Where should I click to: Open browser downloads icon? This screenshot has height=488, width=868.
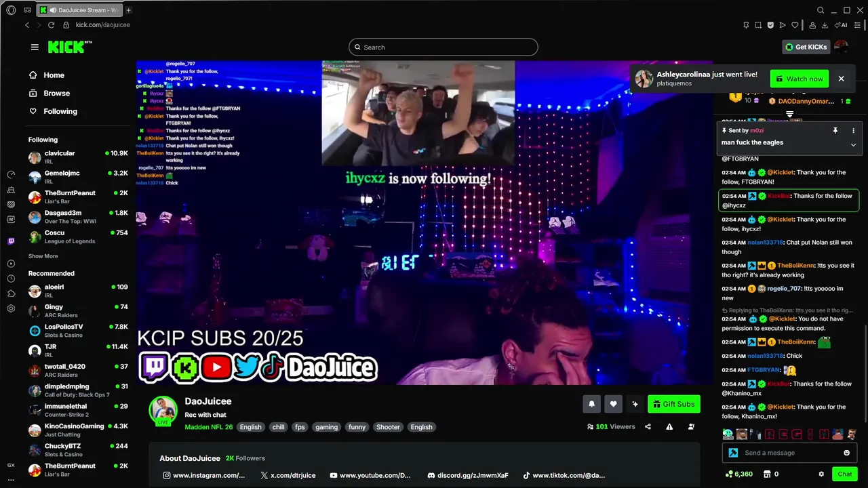click(825, 25)
